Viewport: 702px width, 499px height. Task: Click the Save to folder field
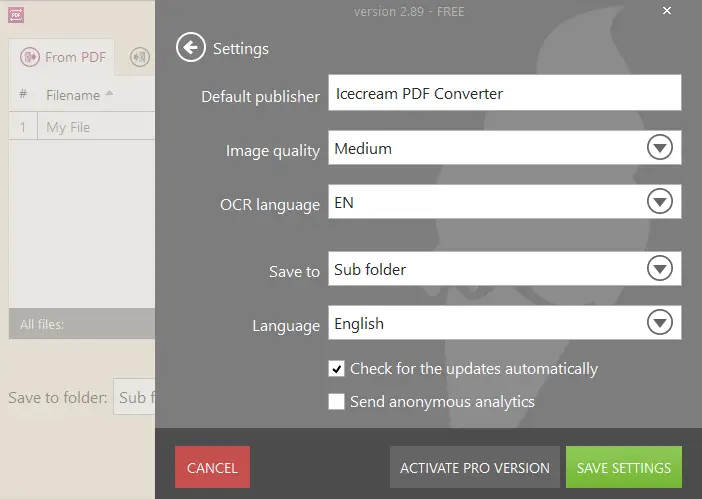point(134,397)
